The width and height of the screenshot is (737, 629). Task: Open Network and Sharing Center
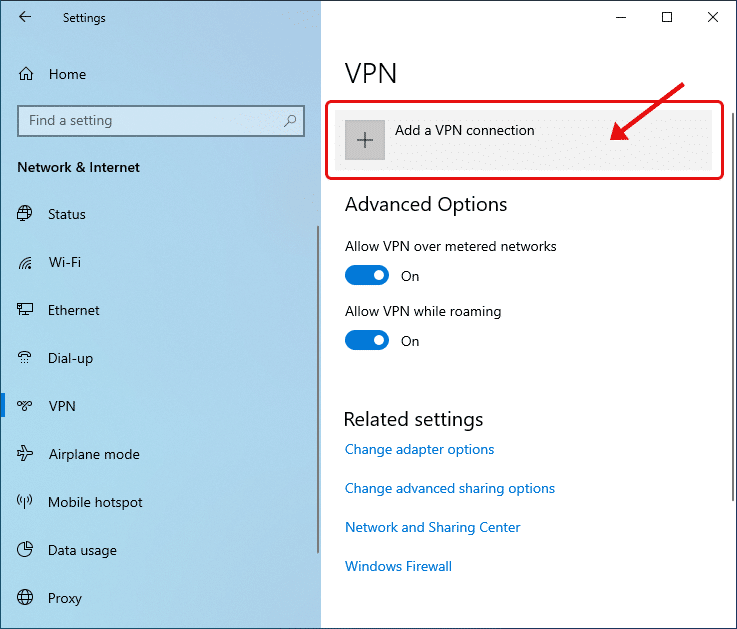[432, 527]
